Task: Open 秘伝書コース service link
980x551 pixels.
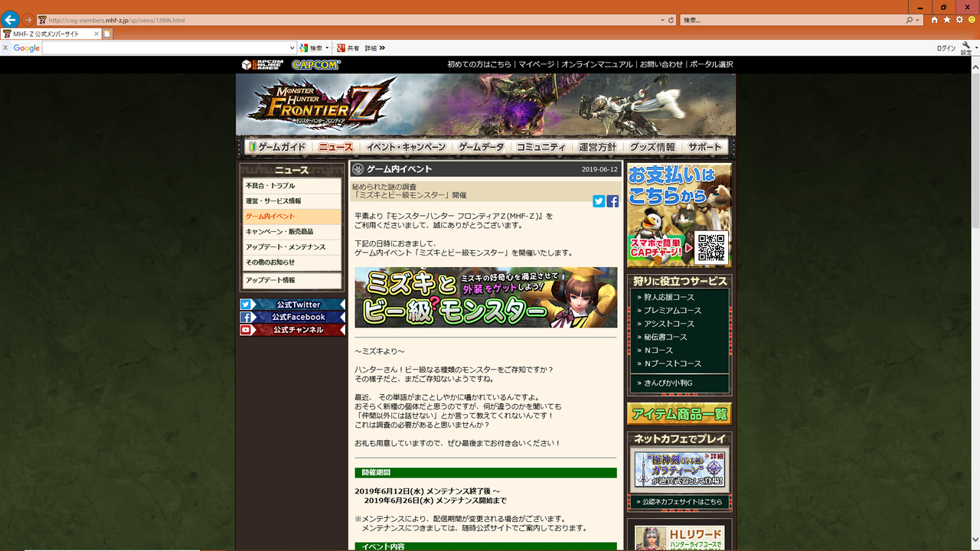Action: point(665,337)
